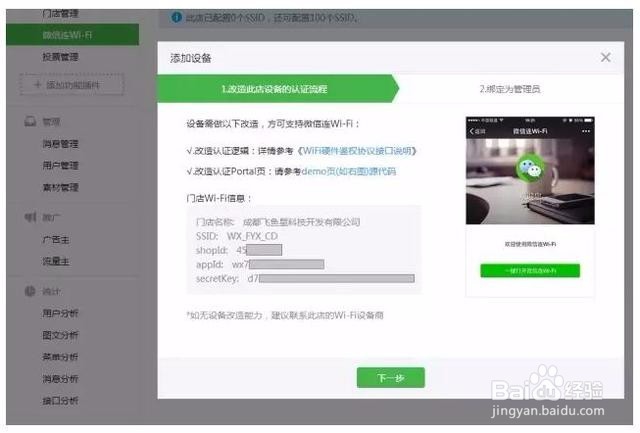Click the green 下一步 button

391,377
